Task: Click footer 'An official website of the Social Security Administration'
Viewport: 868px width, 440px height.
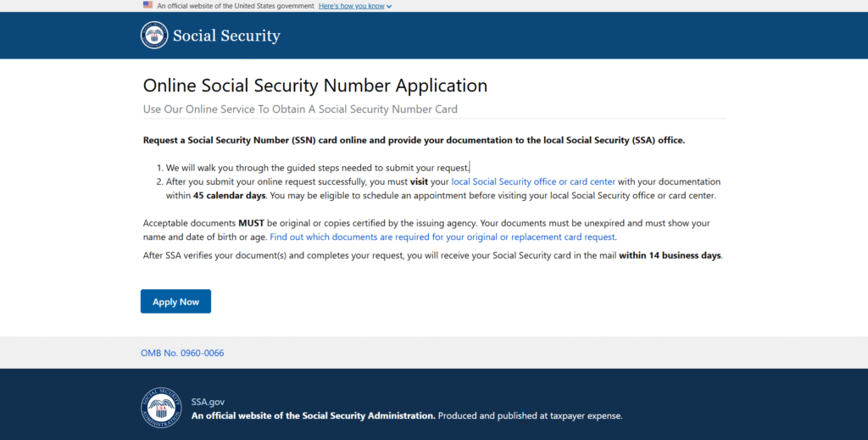Action: point(314,415)
